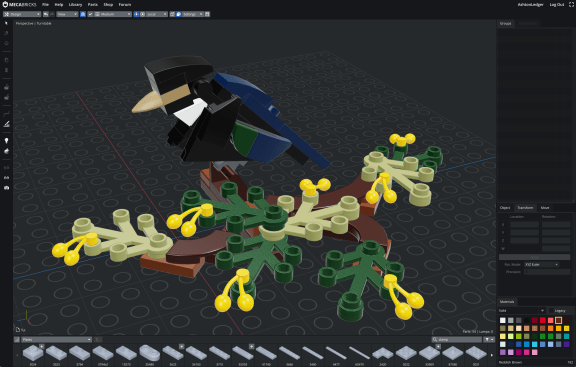Select the arrow cursor tool in left sidebar

(x=6, y=23)
